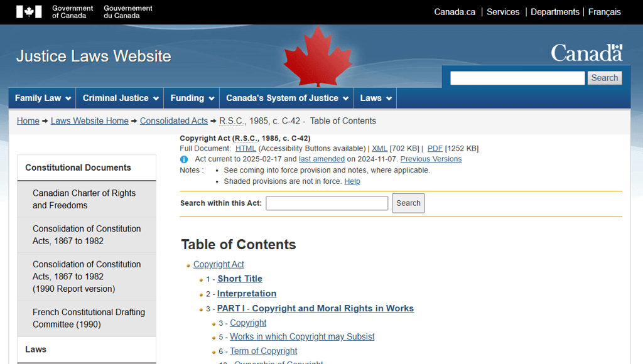
Task: Open Works in which Copyright may Subsist
Action: pos(302,336)
